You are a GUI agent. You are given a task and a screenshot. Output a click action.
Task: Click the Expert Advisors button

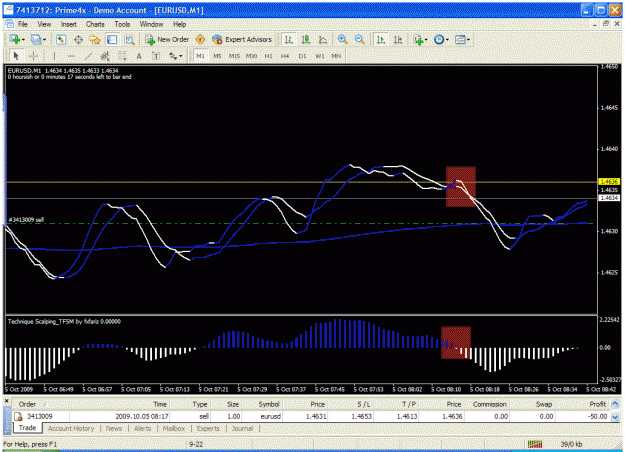(x=242, y=39)
